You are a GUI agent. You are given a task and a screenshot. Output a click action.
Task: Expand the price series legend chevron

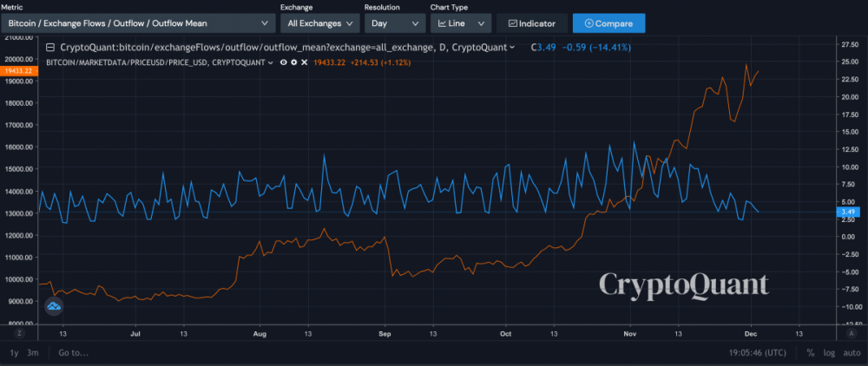pos(273,63)
